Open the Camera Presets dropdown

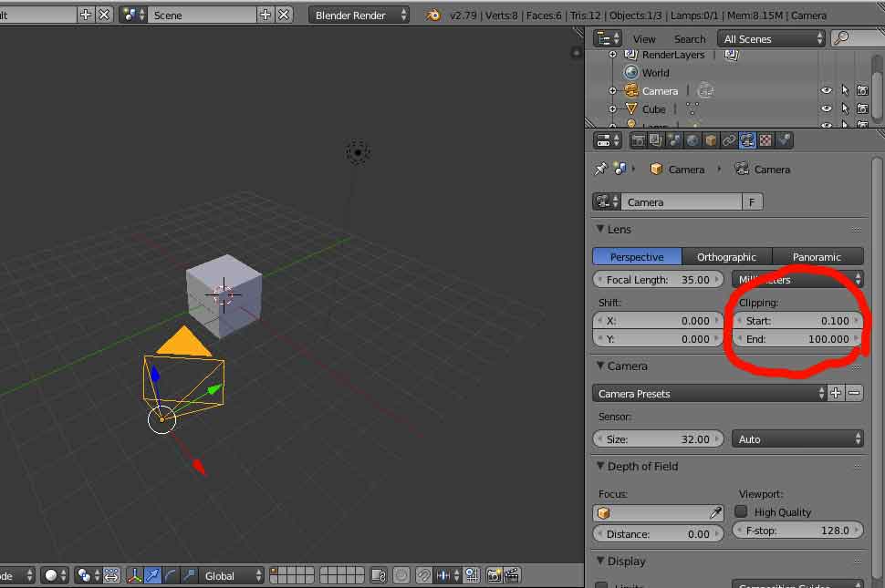(x=710, y=394)
